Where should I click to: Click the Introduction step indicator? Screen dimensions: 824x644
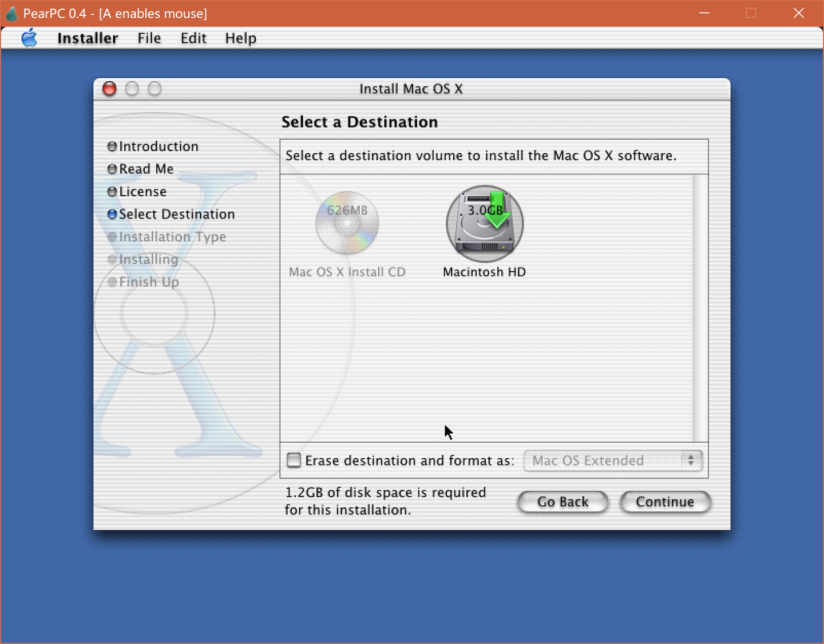tap(159, 146)
